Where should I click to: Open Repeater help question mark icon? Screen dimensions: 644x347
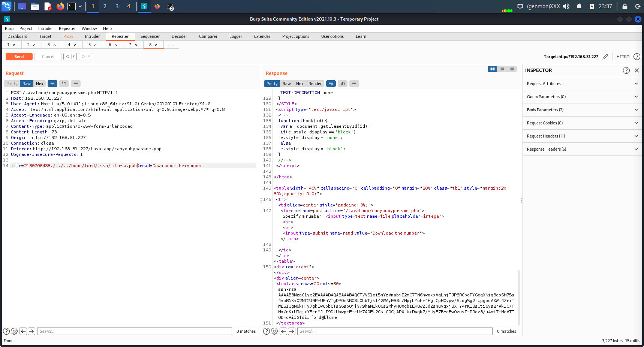pyautogui.click(x=637, y=57)
